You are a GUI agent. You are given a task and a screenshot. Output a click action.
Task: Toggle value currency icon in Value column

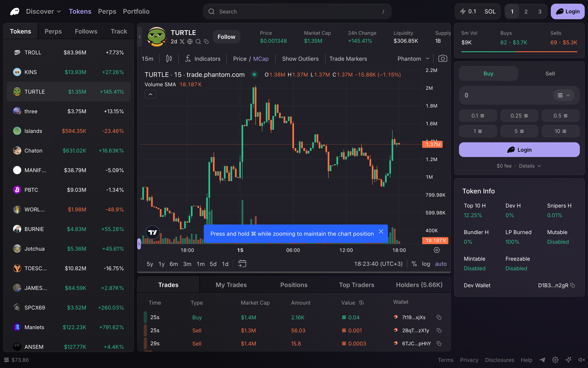pos(361,303)
